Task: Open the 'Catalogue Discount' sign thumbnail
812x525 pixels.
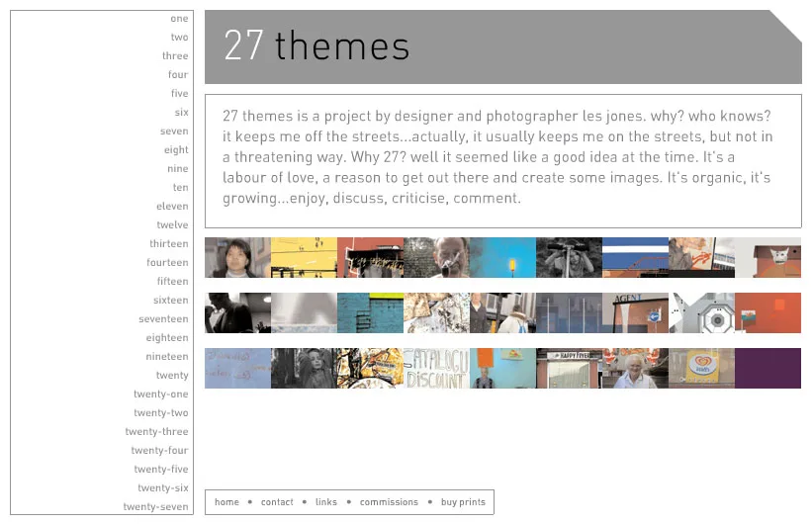Action: pyautogui.click(x=436, y=368)
